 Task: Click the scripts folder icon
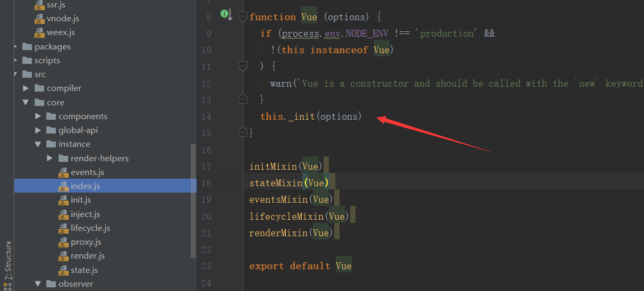pyautogui.click(x=27, y=61)
